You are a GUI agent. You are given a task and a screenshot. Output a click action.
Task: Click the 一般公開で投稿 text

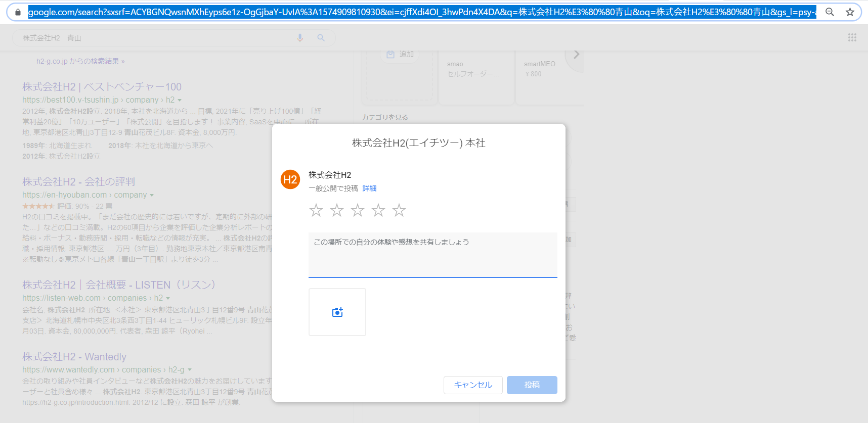[x=333, y=189]
